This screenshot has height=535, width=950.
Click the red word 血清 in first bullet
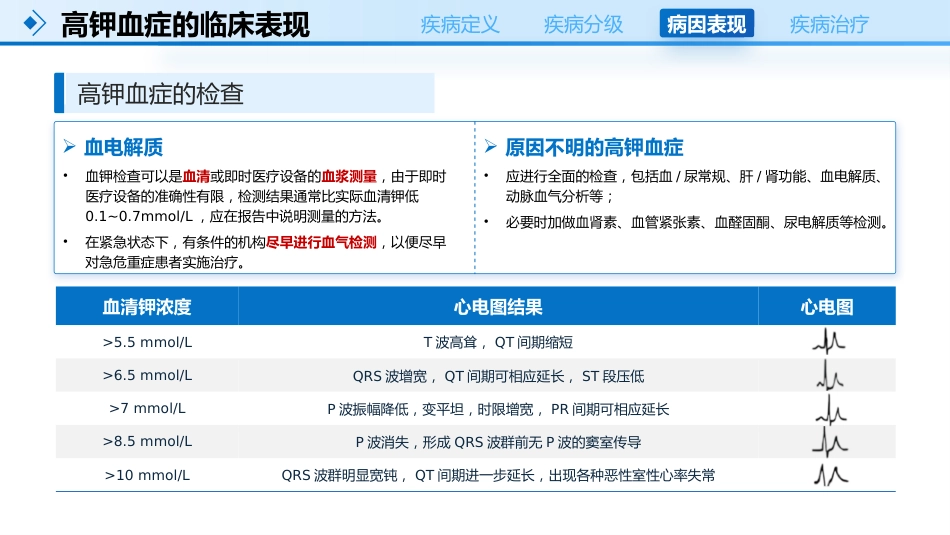[x=196, y=176]
